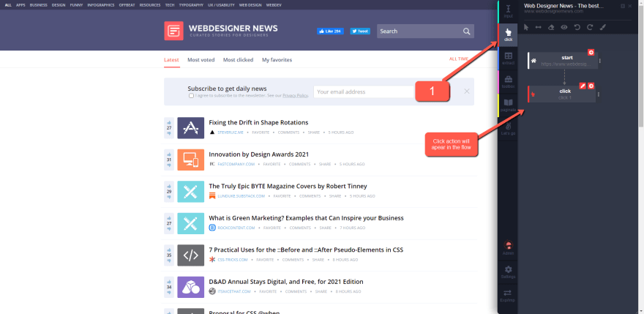Edit the click node with pencil icon
Image resolution: width=644 pixels, height=314 pixels.
click(x=583, y=86)
